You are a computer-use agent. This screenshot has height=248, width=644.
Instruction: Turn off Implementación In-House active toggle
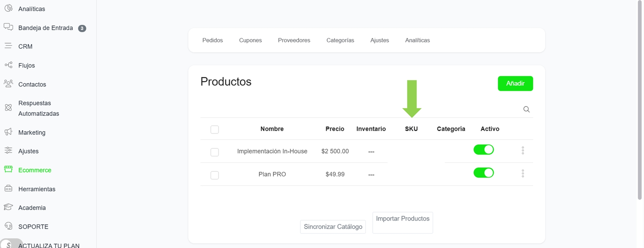[483, 150]
